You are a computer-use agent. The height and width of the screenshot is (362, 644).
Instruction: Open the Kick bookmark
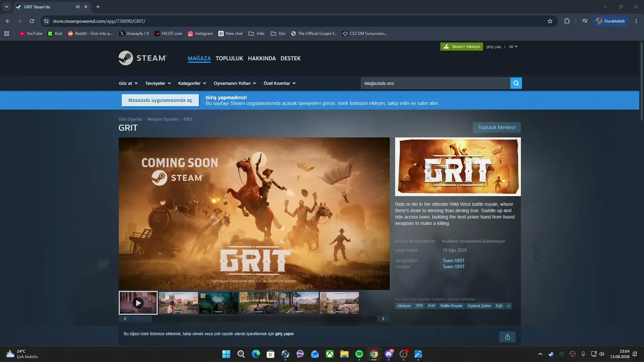(55, 34)
